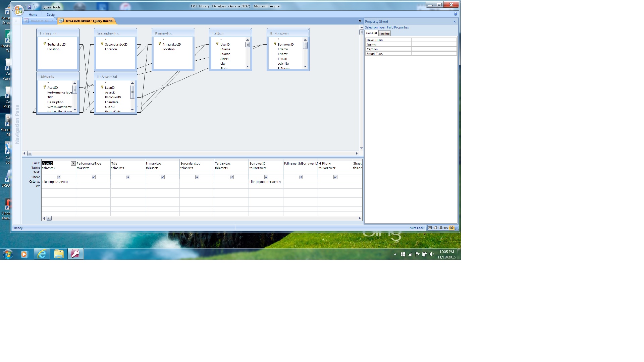Close the Property Sheet pane
Image resolution: width=644 pixels, height=362 pixels.
pyautogui.click(x=454, y=21)
